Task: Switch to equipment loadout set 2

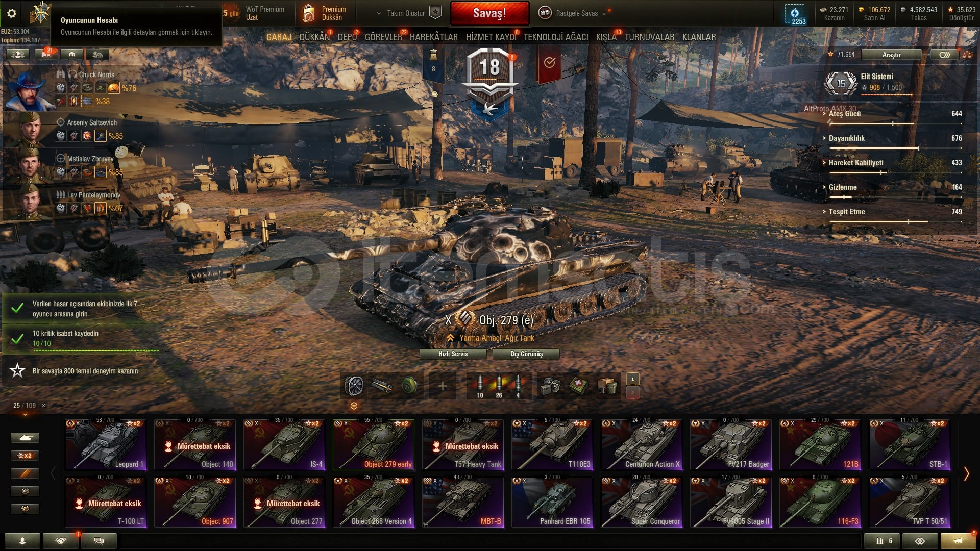Action: coord(633,392)
